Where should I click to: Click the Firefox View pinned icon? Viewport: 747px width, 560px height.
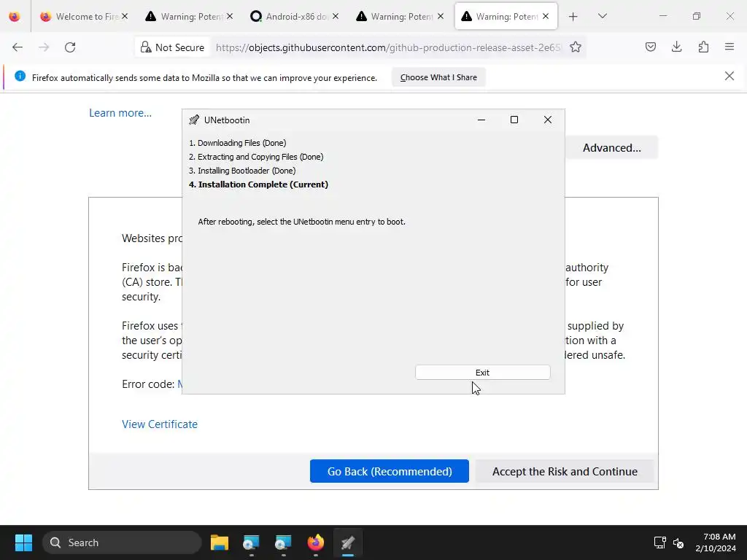point(15,17)
